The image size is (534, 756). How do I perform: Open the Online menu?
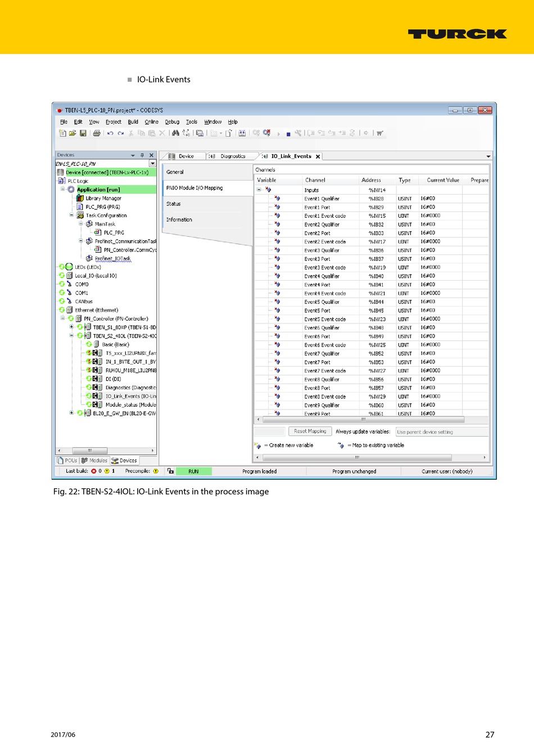click(x=151, y=121)
